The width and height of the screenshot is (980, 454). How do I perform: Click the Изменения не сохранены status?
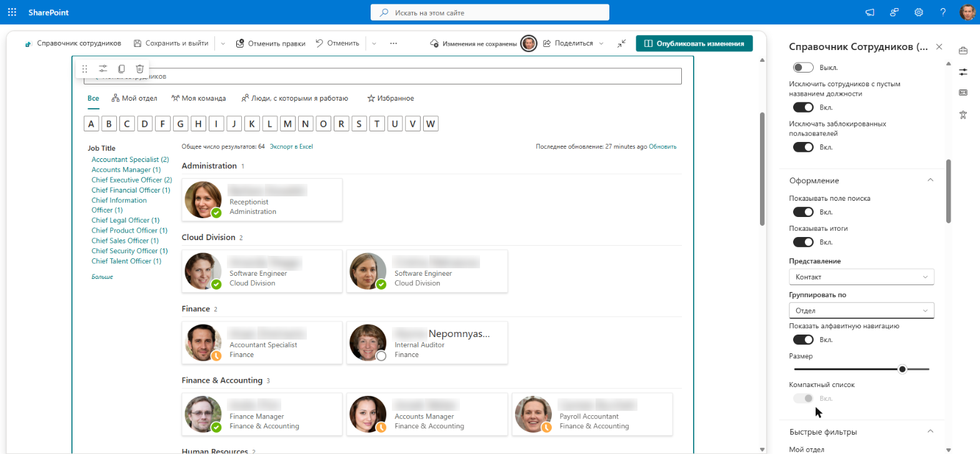(x=473, y=44)
